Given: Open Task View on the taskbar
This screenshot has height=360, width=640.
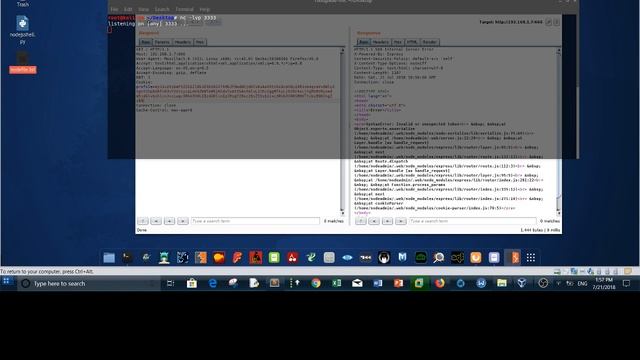Looking at the screenshot, I should tap(171, 283).
